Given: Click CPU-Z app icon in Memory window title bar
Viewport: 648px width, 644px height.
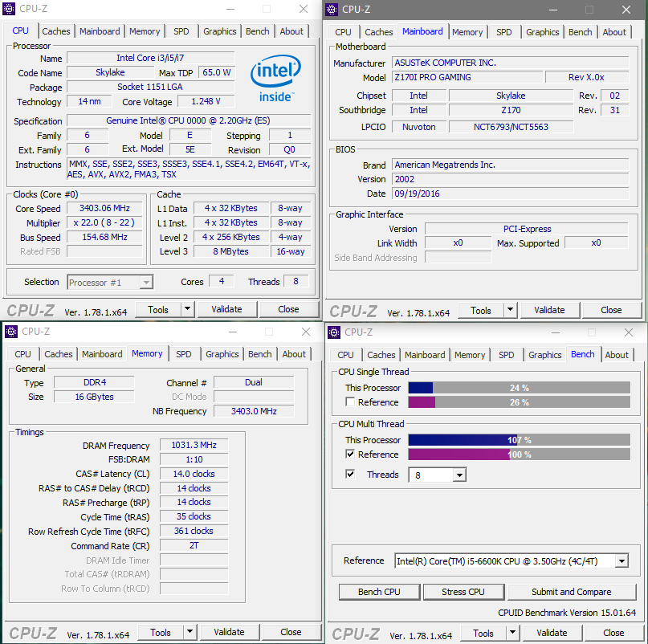Looking at the screenshot, I should click(x=11, y=332).
